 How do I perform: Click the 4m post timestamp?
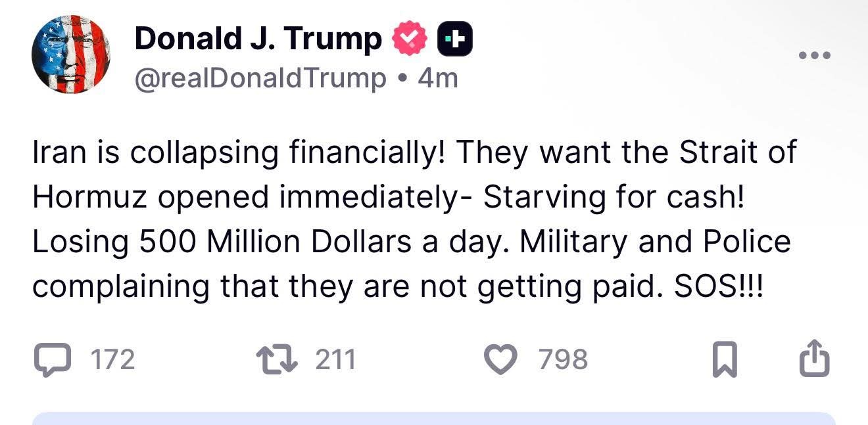437,79
